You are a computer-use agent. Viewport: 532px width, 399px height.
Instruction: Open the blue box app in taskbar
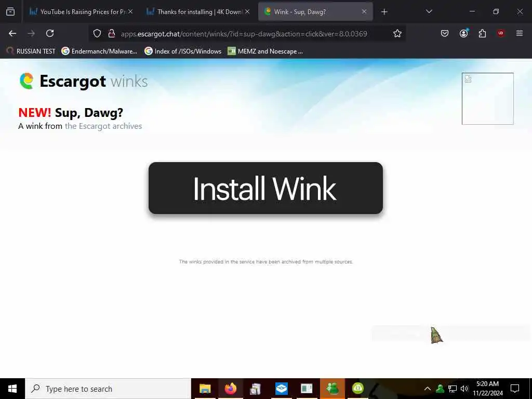coord(281,389)
